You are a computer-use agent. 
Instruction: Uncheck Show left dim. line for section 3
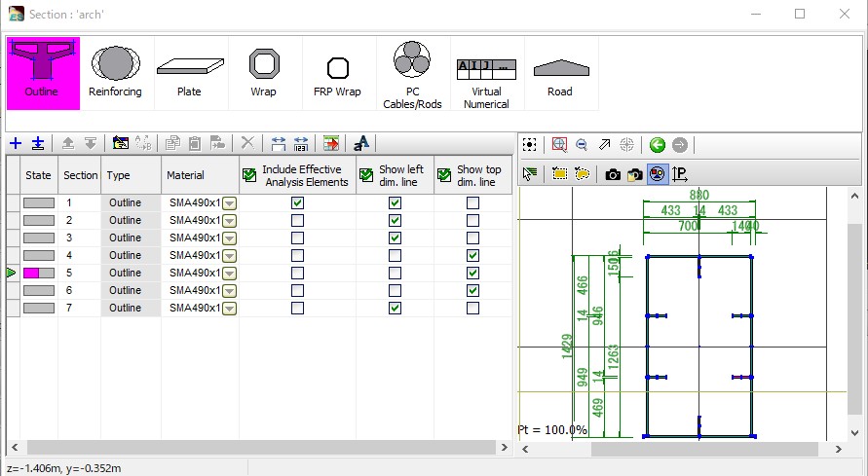pyautogui.click(x=395, y=238)
